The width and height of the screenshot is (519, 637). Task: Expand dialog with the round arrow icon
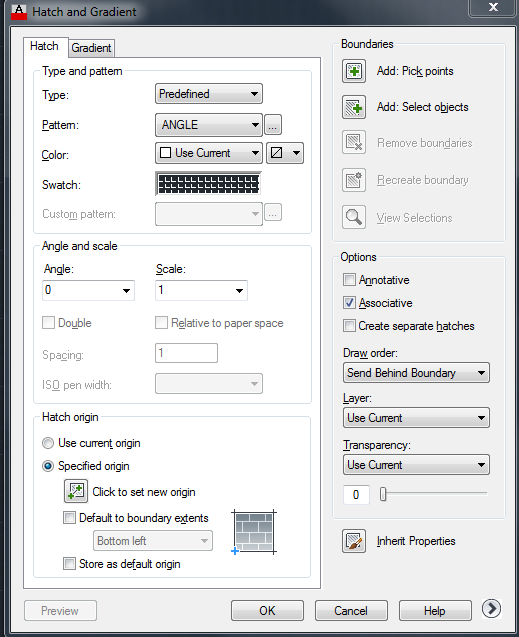tap(491, 609)
